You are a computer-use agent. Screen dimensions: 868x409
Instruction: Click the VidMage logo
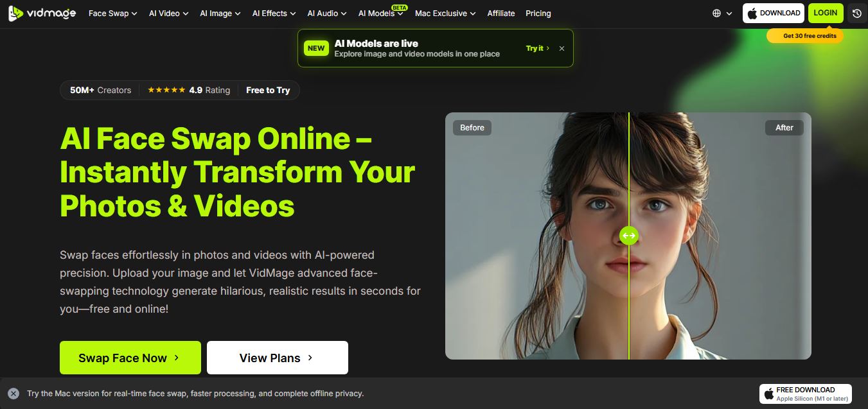[42, 13]
